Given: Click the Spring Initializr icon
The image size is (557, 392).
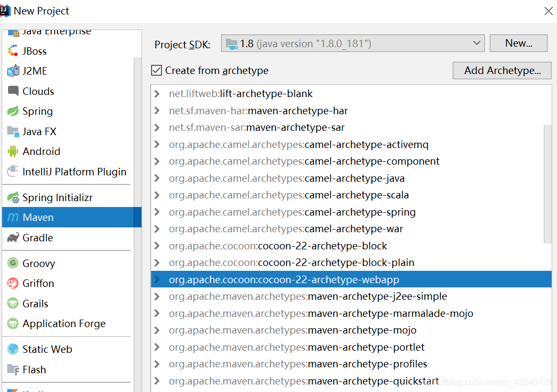Looking at the screenshot, I should coord(13,197).
